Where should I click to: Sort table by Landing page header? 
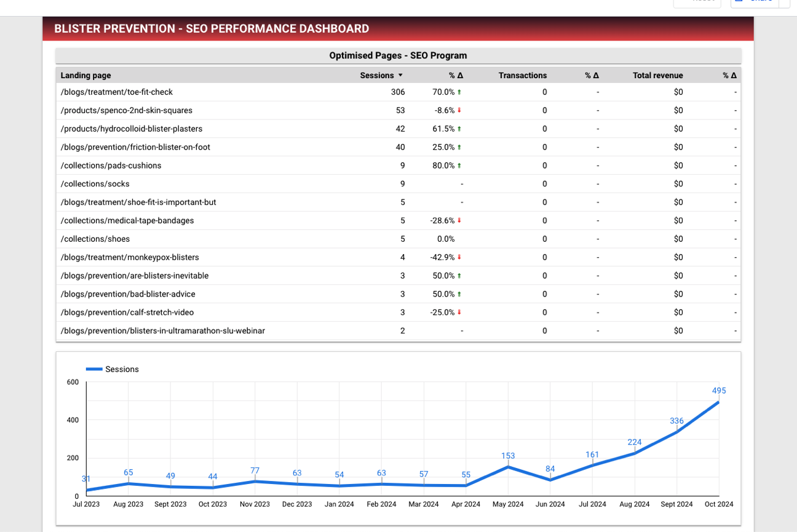85,76
